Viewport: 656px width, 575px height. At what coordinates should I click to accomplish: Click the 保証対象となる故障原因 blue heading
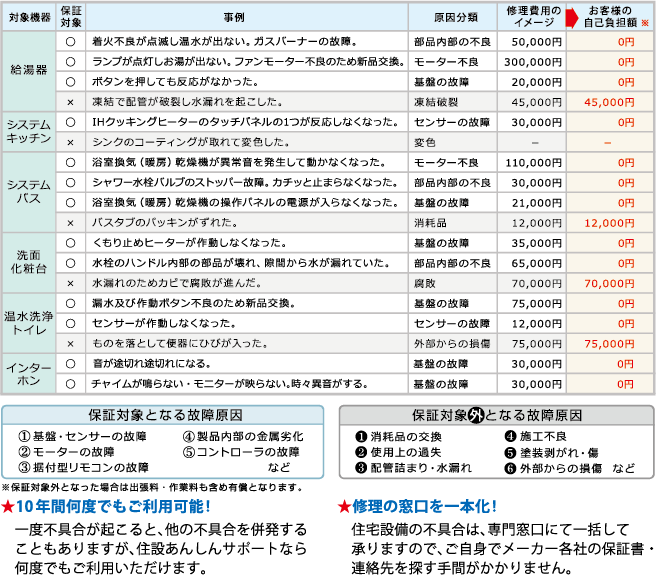165,415
